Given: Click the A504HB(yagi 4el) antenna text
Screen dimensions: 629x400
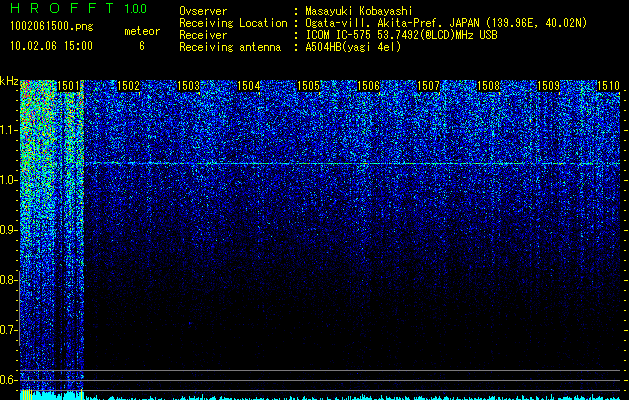Looking at the screenshot, I should coord(353,47).
